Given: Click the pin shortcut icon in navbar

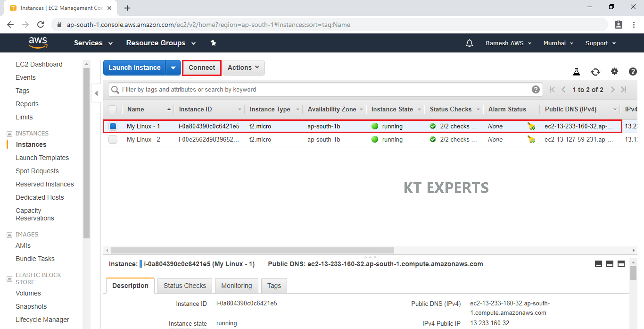Looking at the screenshot, I should 213,43.
